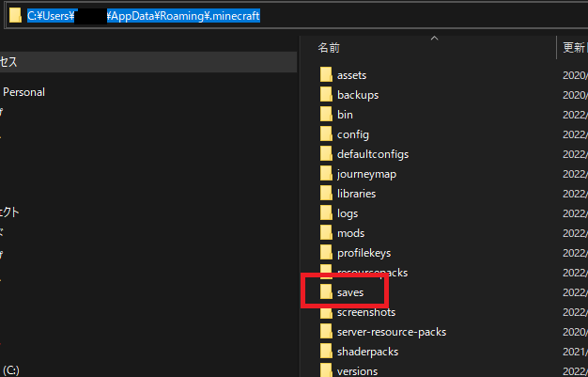
Task: Select the screenshots folder name
Action: [x=366, y=312]
